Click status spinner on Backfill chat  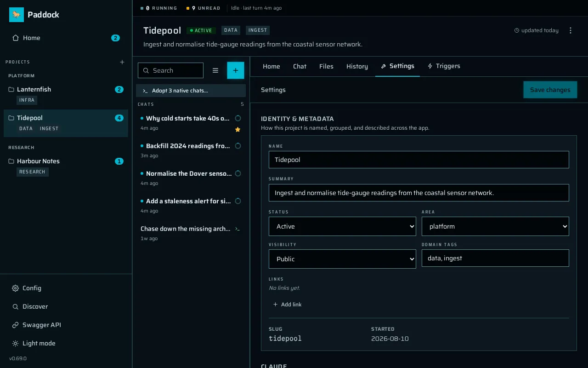pyautogui.click(x=238, y=146)
